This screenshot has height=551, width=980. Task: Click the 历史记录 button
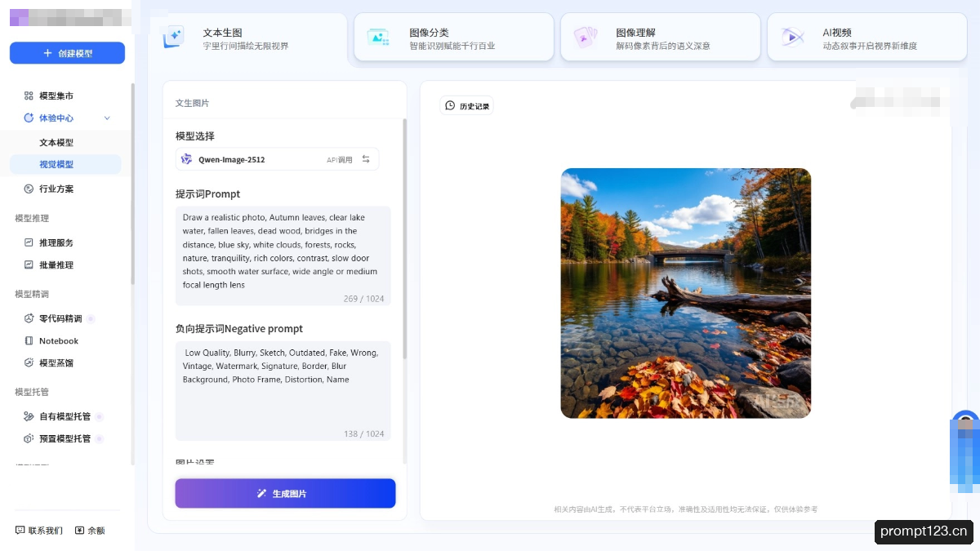point(466,106)
